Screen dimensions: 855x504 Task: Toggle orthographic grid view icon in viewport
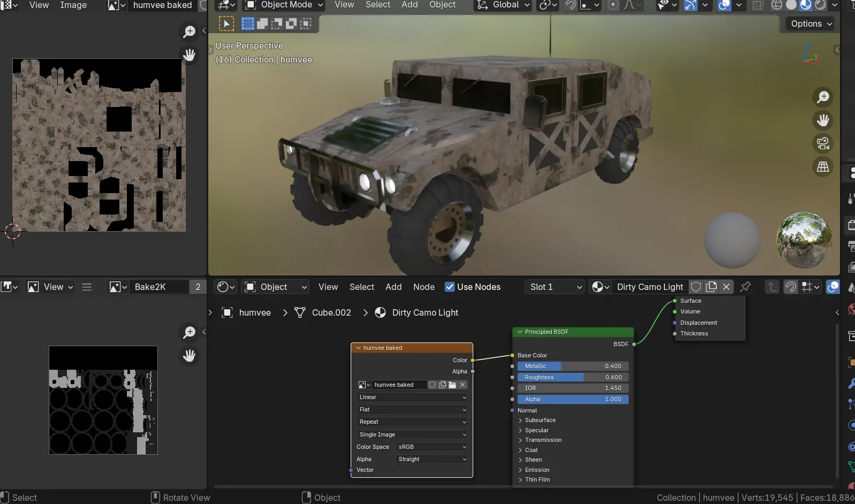point(823,167)
